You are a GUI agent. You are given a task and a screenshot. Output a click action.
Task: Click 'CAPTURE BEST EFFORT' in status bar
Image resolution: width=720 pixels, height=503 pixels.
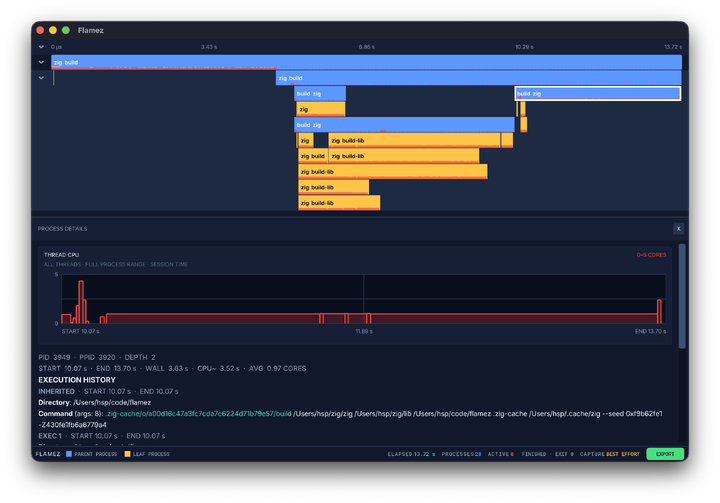click(x=610, y=454)
